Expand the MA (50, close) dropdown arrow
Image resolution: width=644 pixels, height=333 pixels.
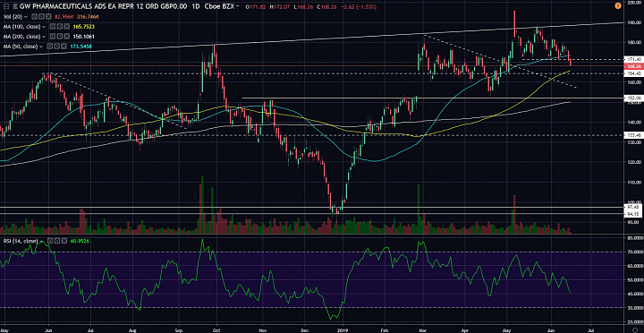click(41, 47)
